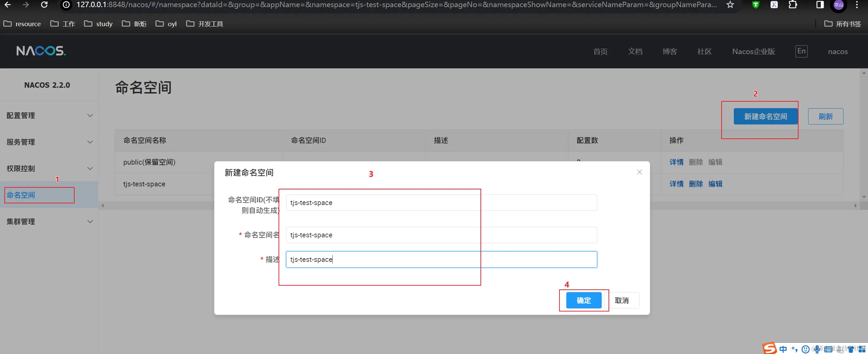Click the NACOS 2.2.0 version label
Image resolution: width=868 pixels, height=354 pixels.
pyautogui.click(x=47, y=85)
